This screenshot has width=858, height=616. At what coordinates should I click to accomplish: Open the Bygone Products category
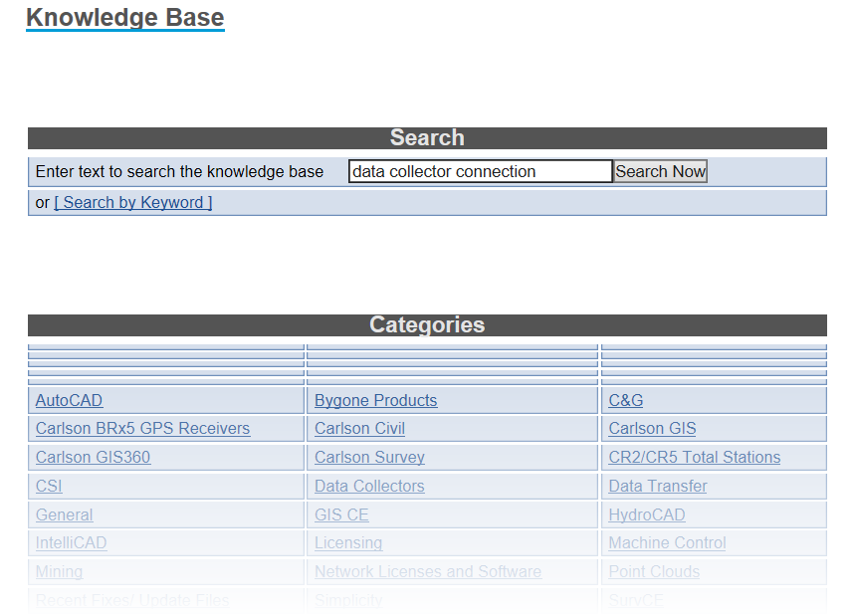pos(376,400)
